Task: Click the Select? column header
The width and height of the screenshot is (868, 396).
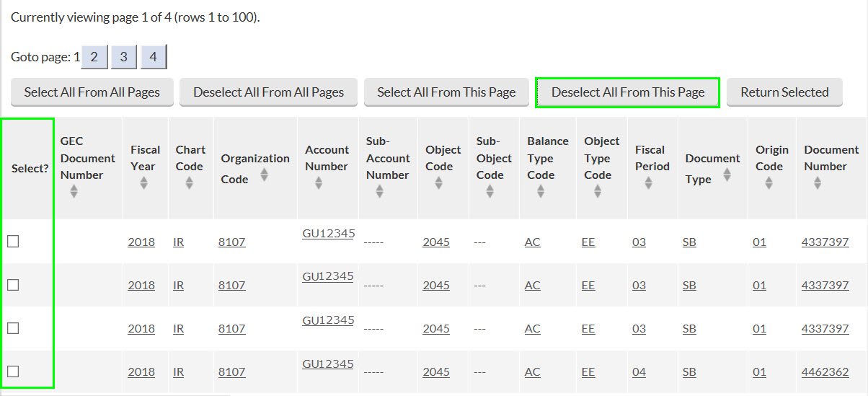Action: tap(30, 168)
